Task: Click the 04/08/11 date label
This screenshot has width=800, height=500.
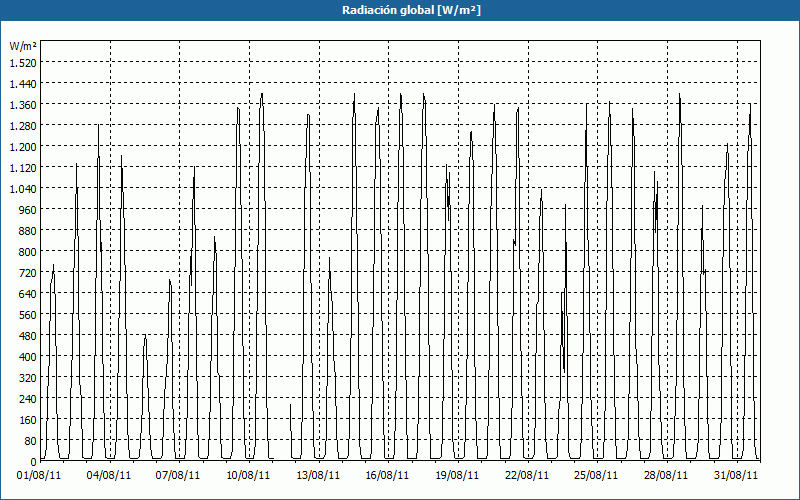Action: (x=109, y=476)
